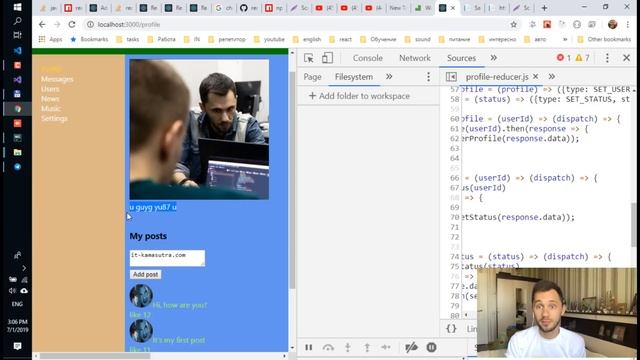Select the Page navigator tab
This screenshot has width=640, height=360.
click(x=312, y=77)
